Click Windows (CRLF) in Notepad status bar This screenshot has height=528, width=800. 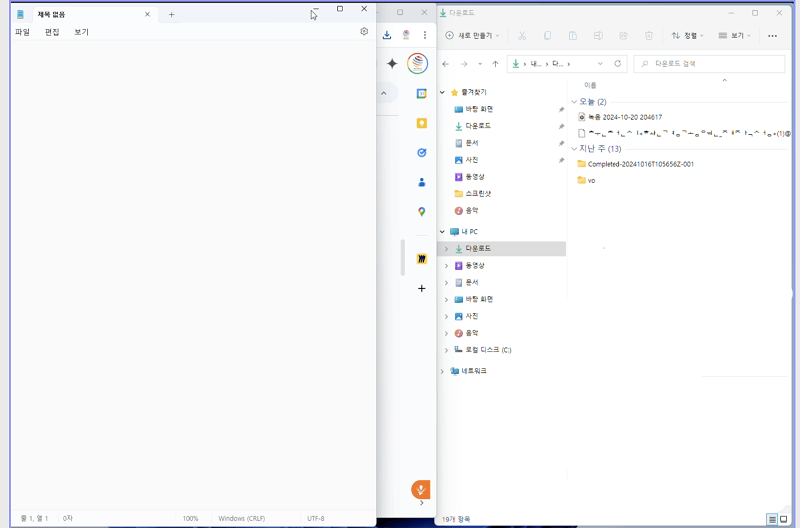pos(242,518)
